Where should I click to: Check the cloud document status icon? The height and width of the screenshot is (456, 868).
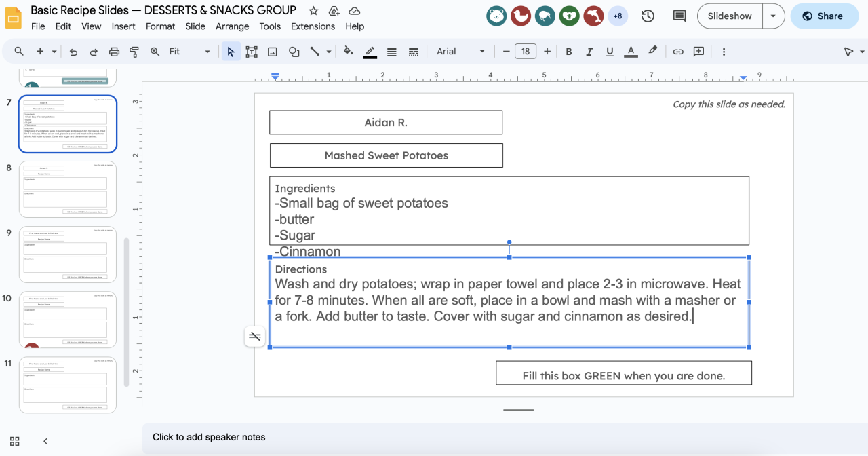pos(354,11)
